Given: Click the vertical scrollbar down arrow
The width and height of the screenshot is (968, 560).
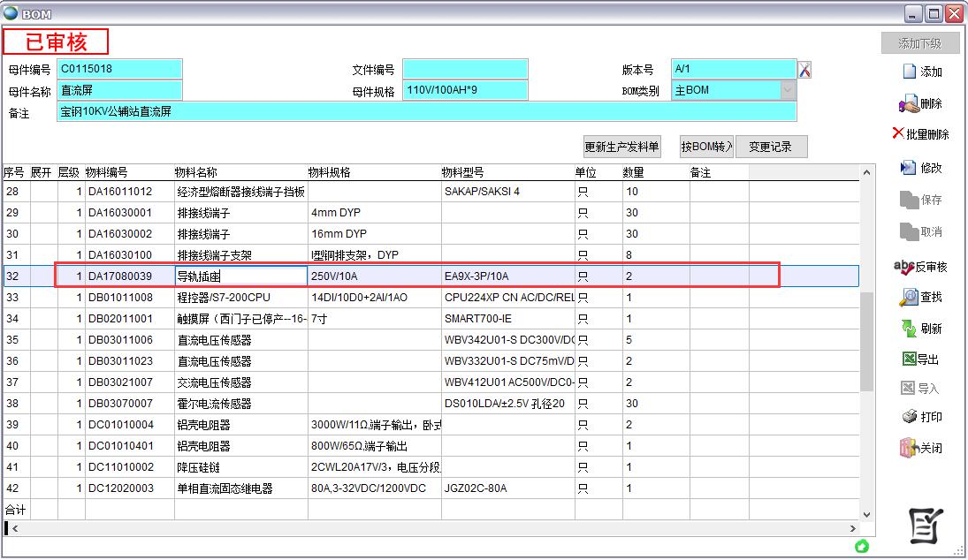Looking at the screenshot, I should point(865,514).
